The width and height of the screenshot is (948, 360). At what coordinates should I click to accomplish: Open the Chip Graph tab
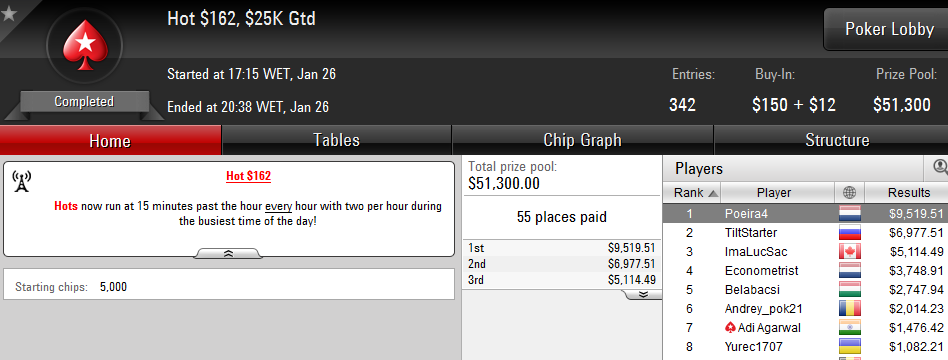click(582, 140)
